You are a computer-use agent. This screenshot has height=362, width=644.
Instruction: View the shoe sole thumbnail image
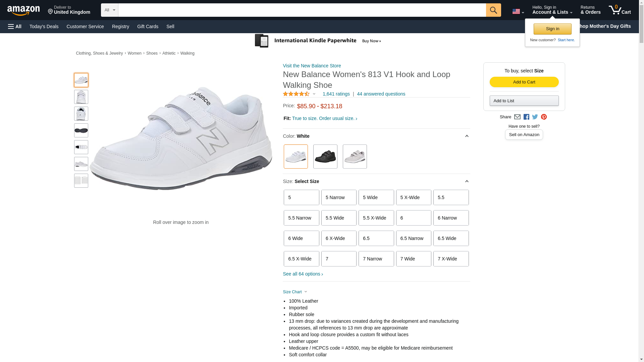(81, 130)
